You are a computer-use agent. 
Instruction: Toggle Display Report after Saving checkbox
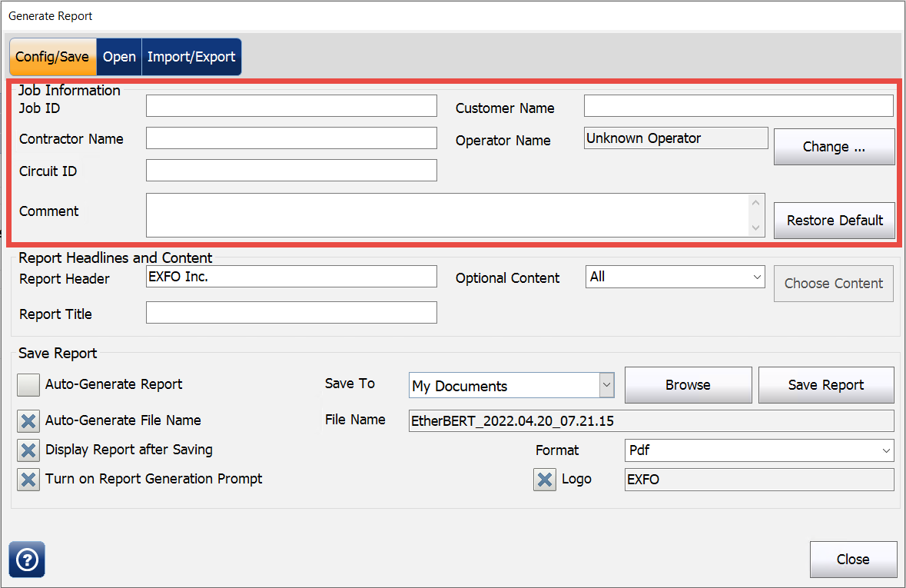28,450
